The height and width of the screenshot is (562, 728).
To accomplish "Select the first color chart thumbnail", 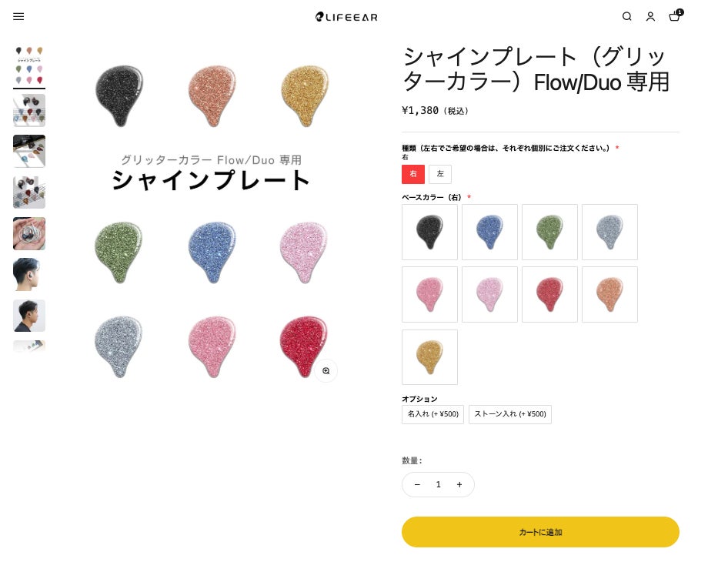I will (x=29, y=66).
